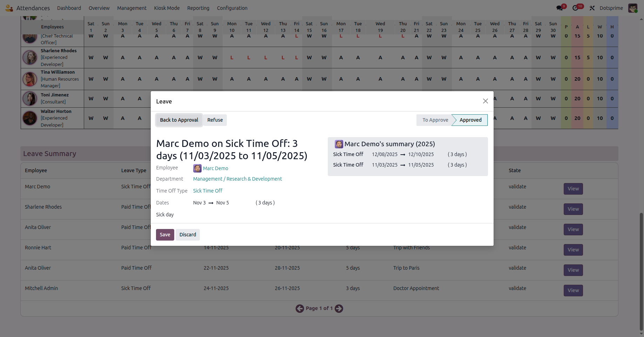Click Marc Demo's avatar in the summary panel

point(339,144)
